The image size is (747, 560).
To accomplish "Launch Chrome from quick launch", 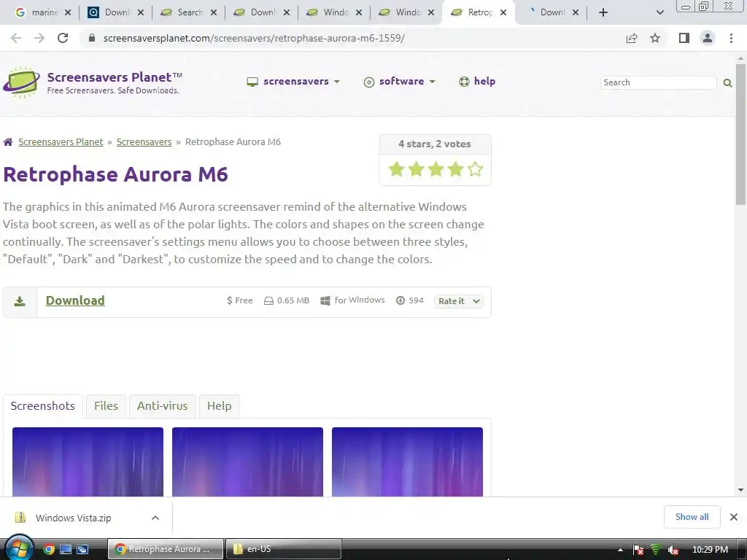I will [x=49, y=549].
